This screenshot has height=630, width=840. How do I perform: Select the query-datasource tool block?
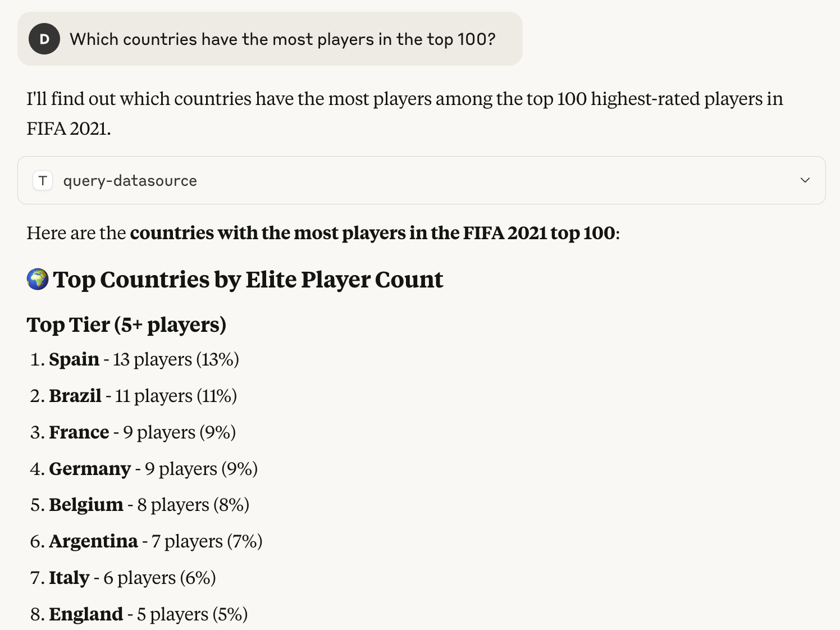(420, 180)
